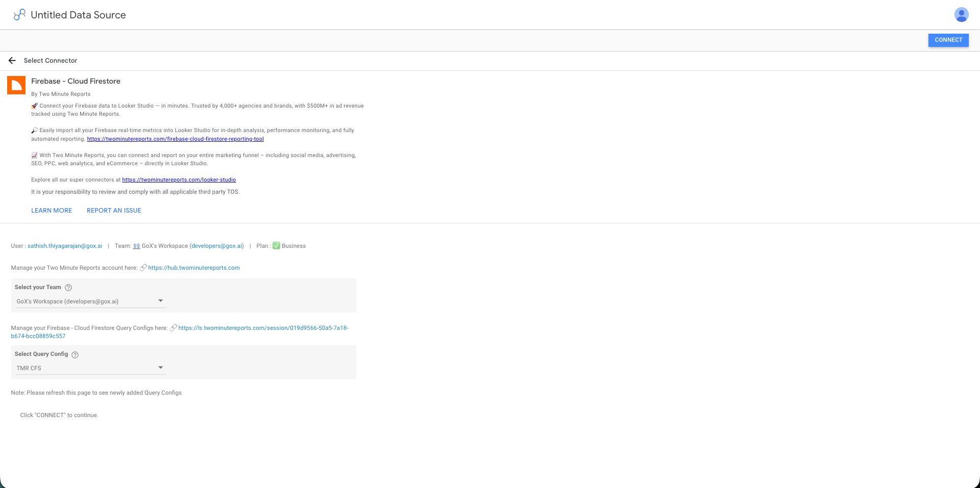Click the back arrow beside Select Connector
This screenshot has width=980, height=488.
pyautogui.click(x=12, y=60)
